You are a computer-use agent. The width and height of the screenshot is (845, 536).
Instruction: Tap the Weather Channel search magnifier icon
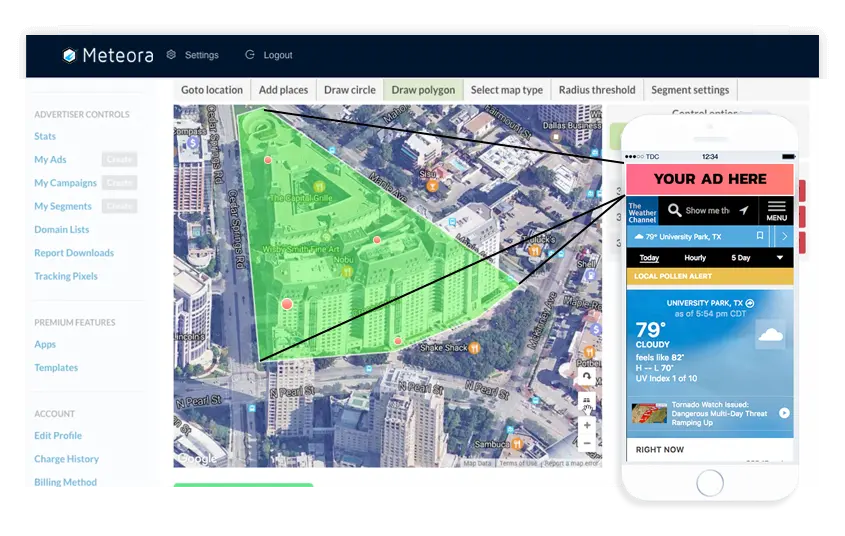coord(675,211)
